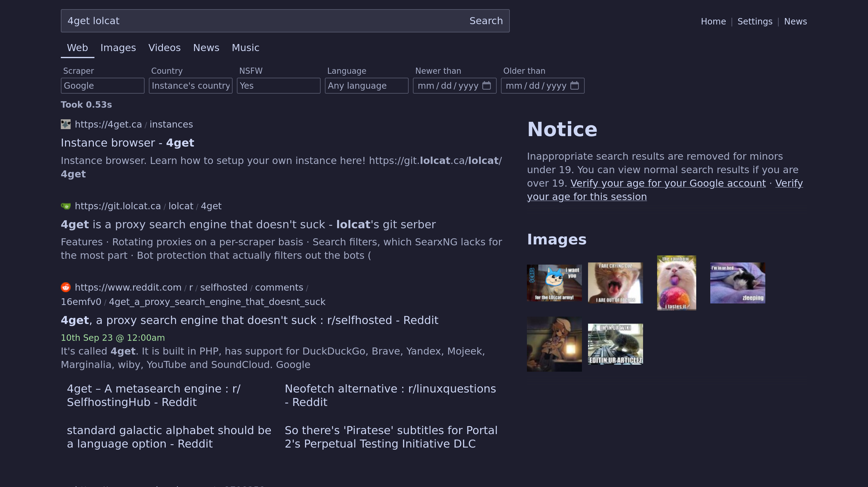The width and height of the screenshot is (868, 487).
Task: Switch to the Images tab
Action: point(118,48)
